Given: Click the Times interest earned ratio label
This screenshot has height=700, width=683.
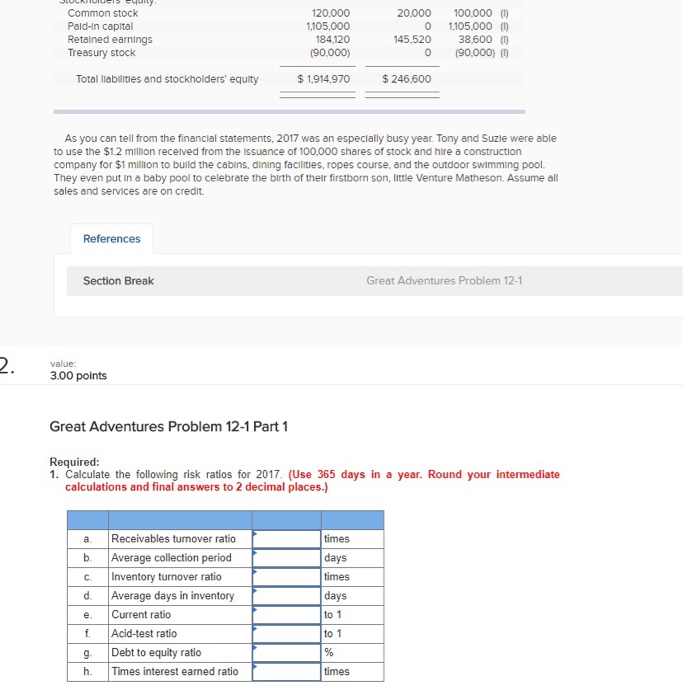Looking at the screenshot, I should (175, 672).
